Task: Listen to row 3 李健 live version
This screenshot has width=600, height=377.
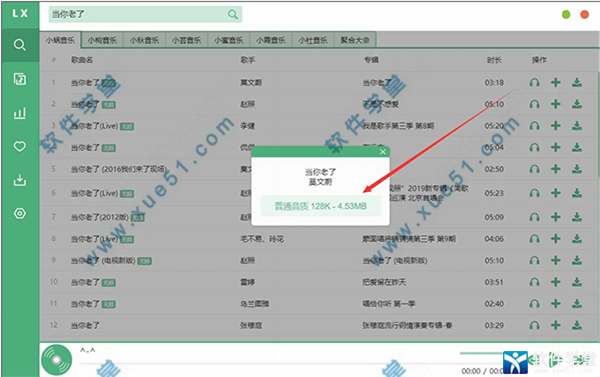Action: click(535, 126)
